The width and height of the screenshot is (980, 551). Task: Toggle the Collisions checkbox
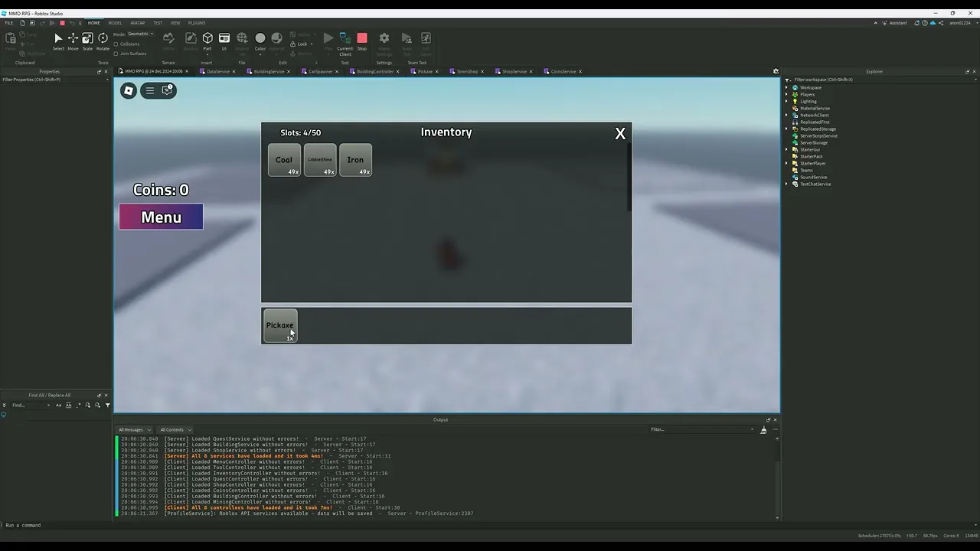[116, 44]
